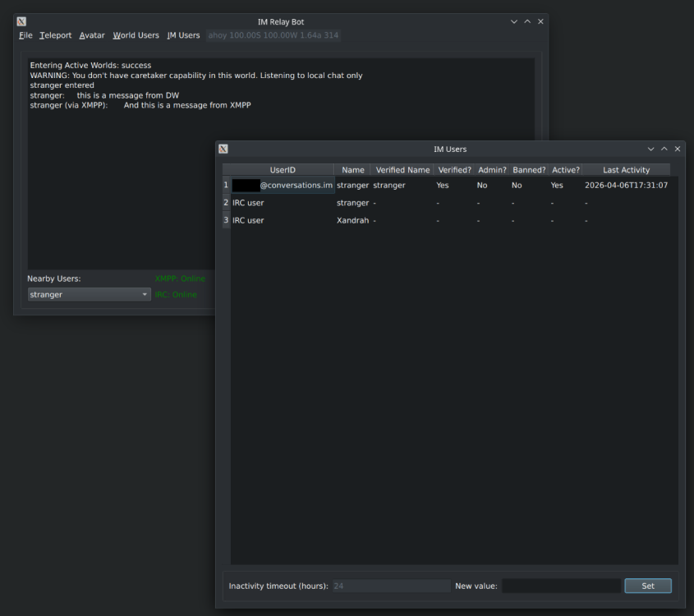Open the World Users menu
Image resolution: width=694 pixels, height=616 pixels.
click(136, 35)
